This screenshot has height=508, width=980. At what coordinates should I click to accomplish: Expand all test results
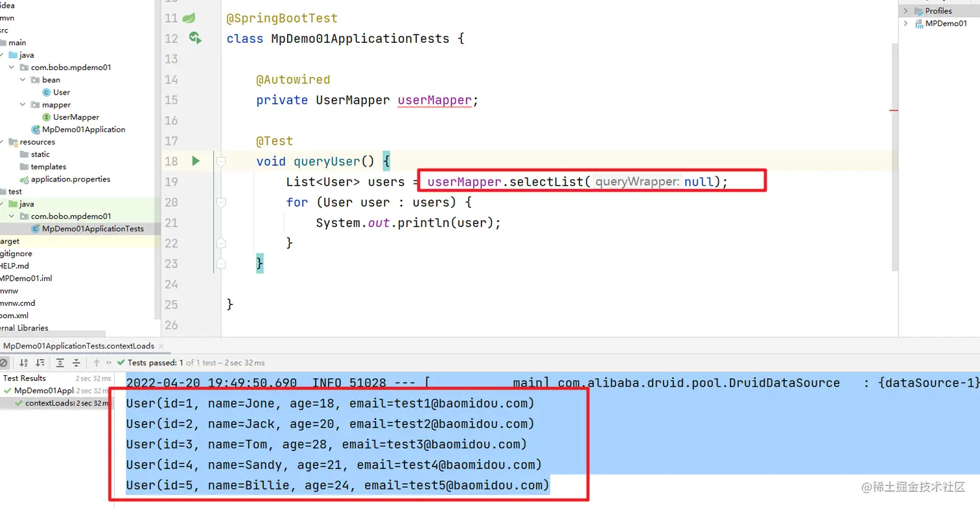(60, 363)
